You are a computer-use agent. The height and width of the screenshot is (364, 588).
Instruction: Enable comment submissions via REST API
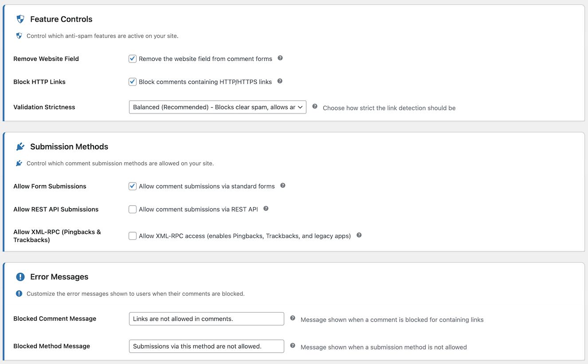coord(132,209)
